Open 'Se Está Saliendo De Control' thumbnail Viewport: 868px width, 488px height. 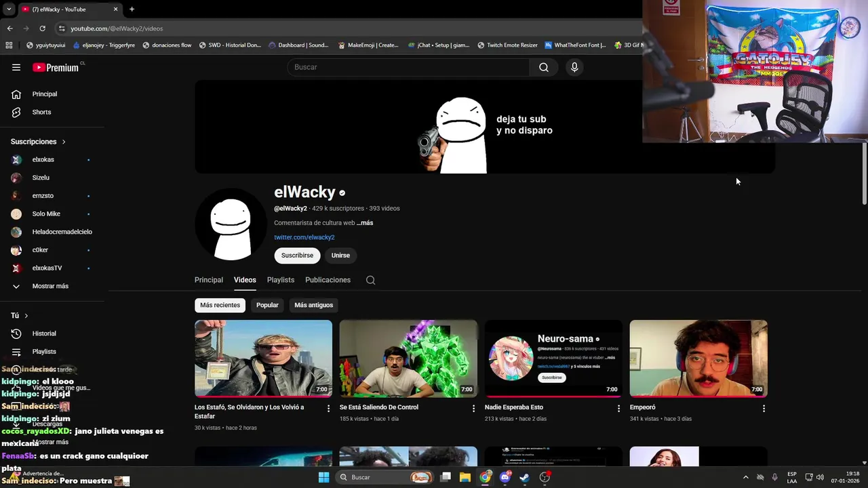coord(408,359)
